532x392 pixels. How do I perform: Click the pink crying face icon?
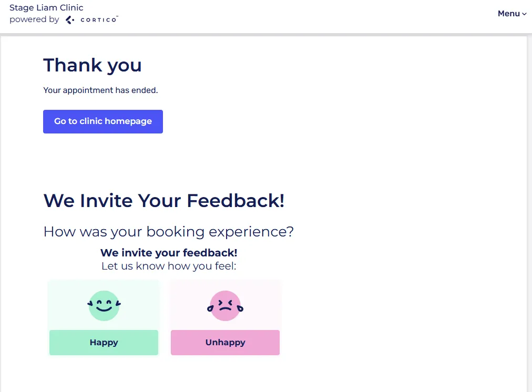pos(226,306)
